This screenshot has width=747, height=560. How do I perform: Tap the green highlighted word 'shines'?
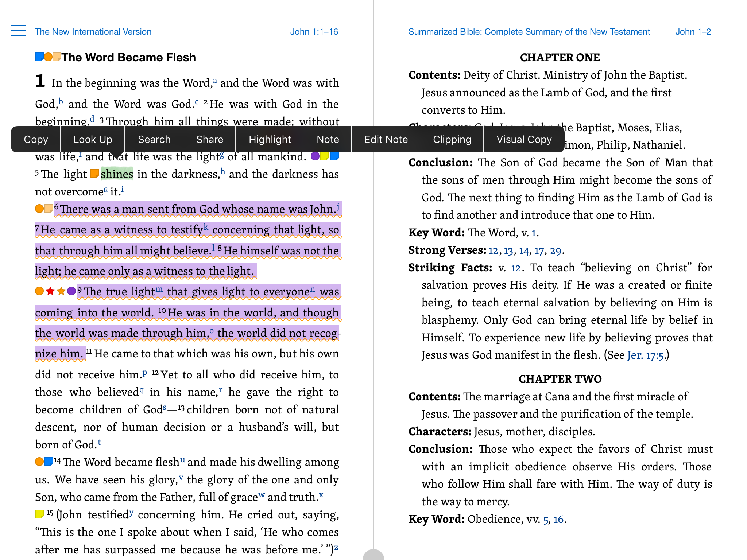[117, 174]
